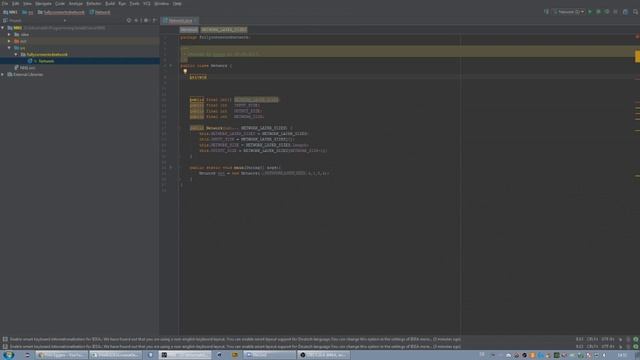Expand External Libraries node
The width and height of the screenshot is (640, 360).
3,75
